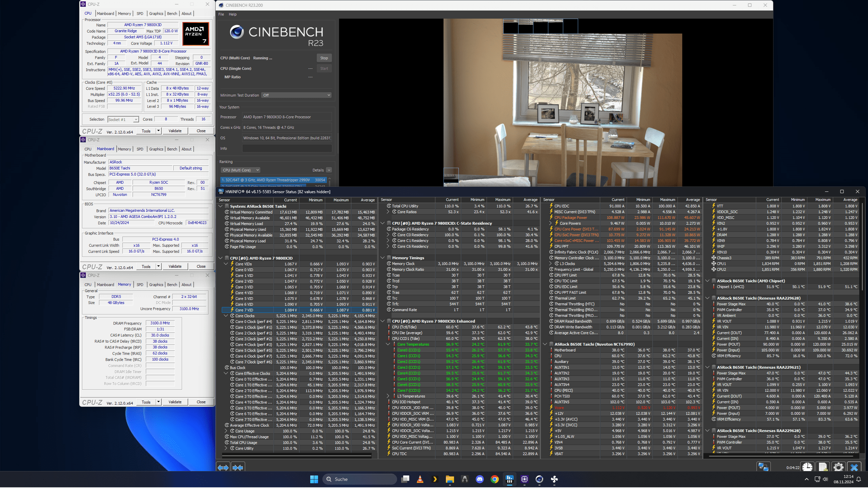Expand the L3 Temperatures group
Image resolution: width=868 pixels, height=488 pixels.
(388, 396)
